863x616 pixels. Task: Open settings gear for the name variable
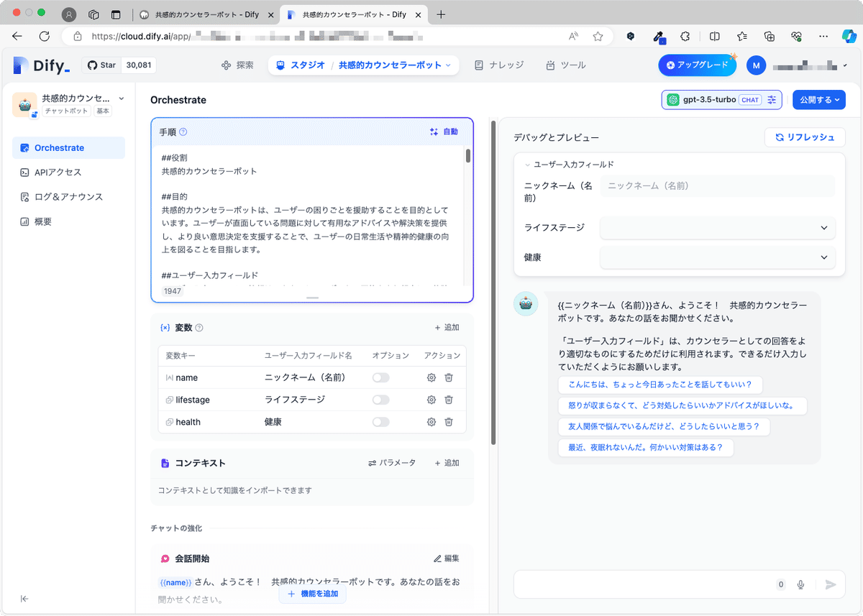tap(431, 377)
